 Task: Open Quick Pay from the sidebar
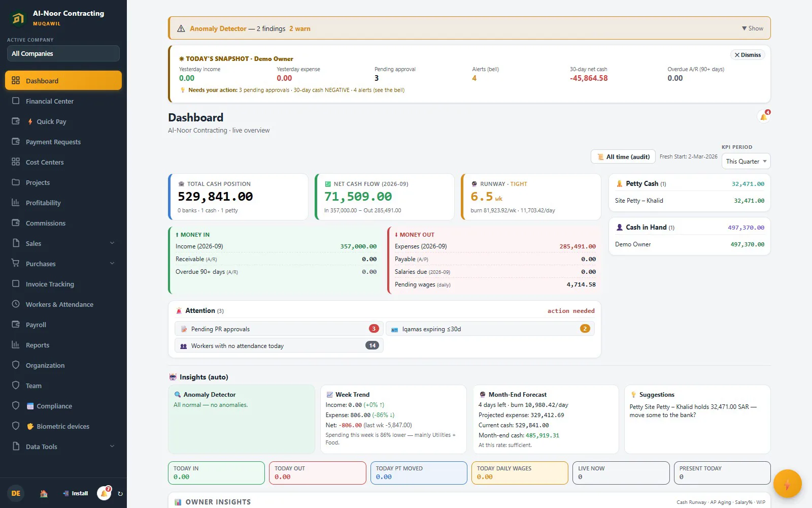click(63, 121)
